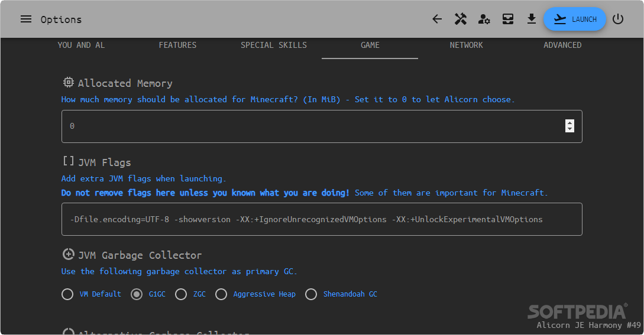Image resolution: width=644 pixels, height=335 pixels.
Task: Click the Options page title
Action: (61, 19)
